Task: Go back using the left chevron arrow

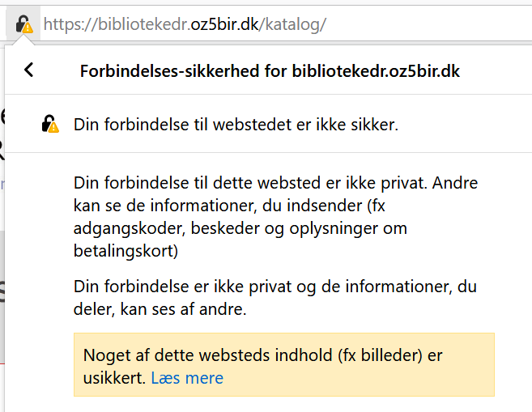Action: coord(29,70)
